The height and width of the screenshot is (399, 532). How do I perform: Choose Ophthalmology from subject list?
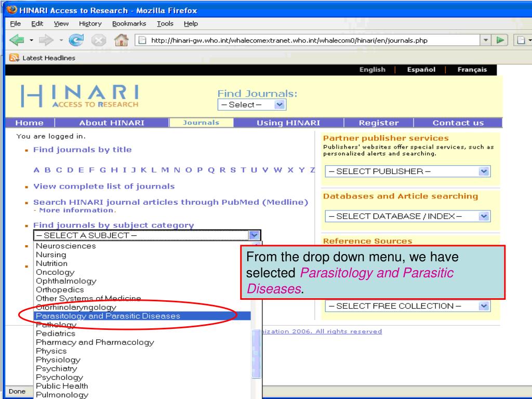[x=142, y=281]
